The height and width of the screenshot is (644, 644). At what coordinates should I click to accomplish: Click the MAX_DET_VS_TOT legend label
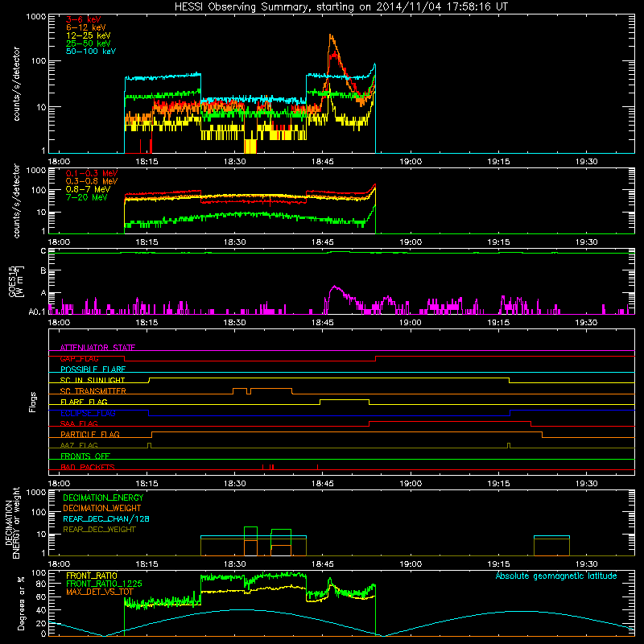pos(100,592)
